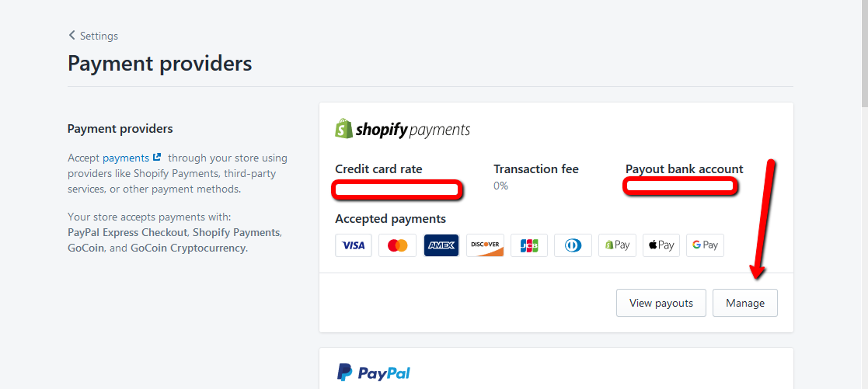
Task: Click the redacted credit card rate value
Action: point(397,189)
